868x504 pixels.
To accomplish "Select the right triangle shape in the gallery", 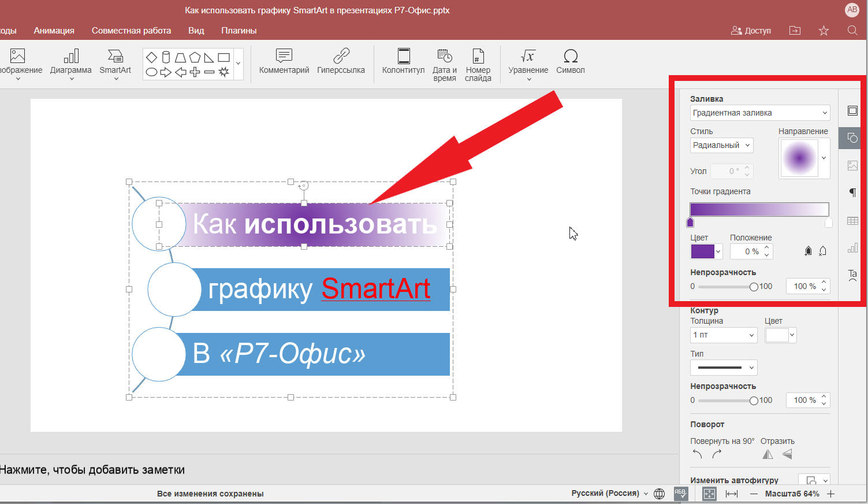I will pyautogui.click(x=209, y=57).
